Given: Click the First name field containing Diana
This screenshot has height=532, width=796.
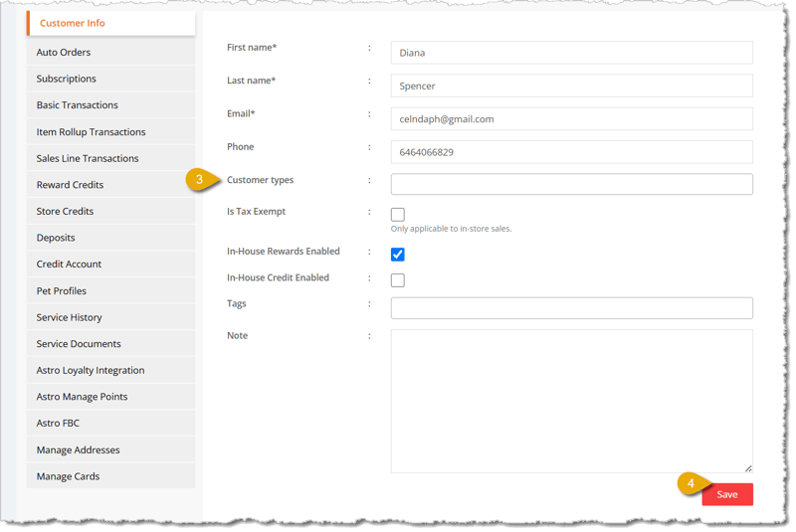Looking at the screenshot, I should pos(571,53).
